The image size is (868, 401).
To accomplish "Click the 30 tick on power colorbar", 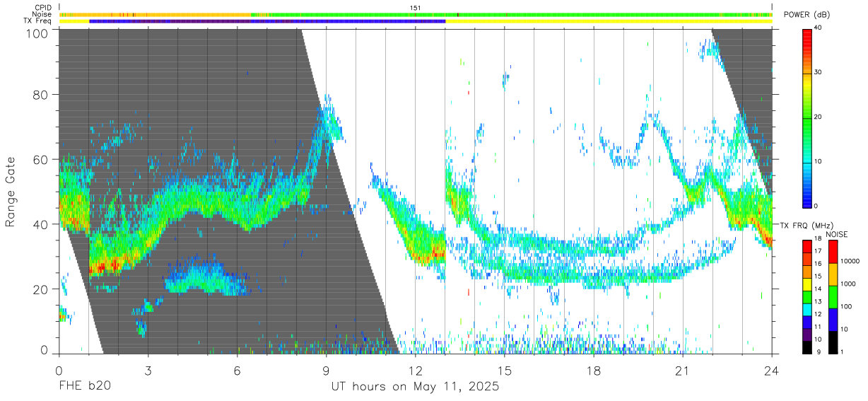I will point(819,72).
